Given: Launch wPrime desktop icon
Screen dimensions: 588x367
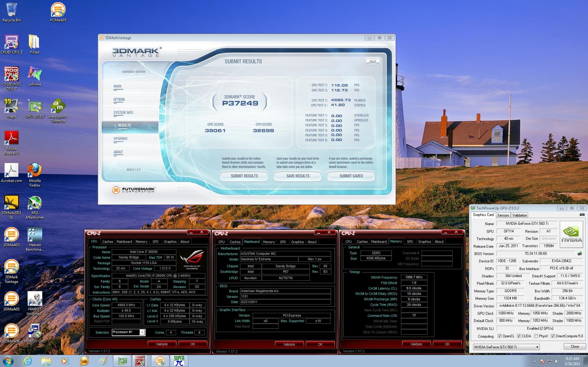Looking at the screenshot, I should click(35, 76).
